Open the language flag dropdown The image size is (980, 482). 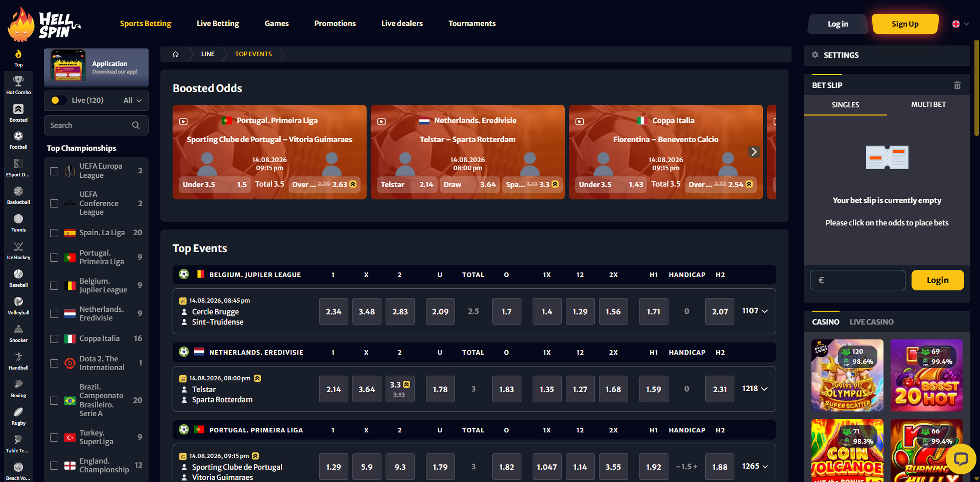pos(960,24)
